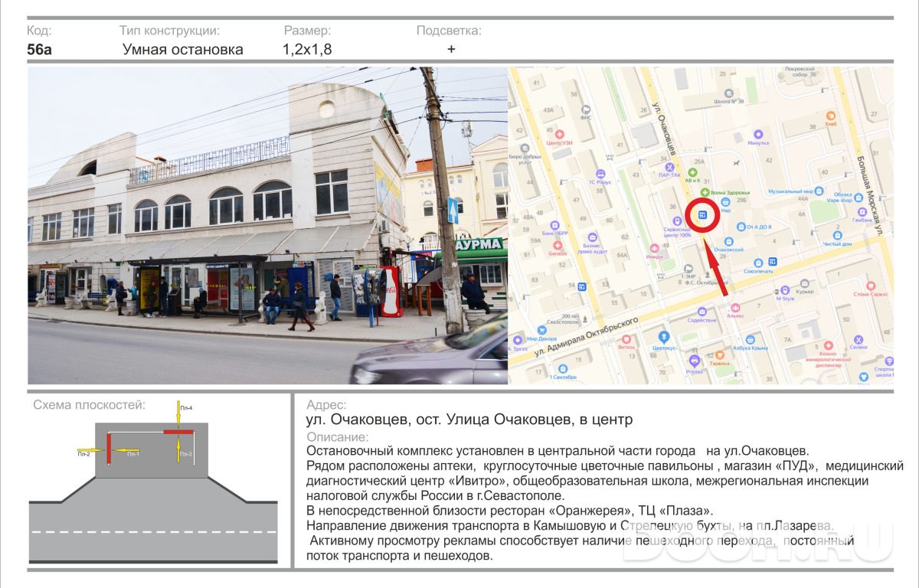The image size is (919, 588).
Task: Click the code value "56а"
Action: tap(39, 50)
